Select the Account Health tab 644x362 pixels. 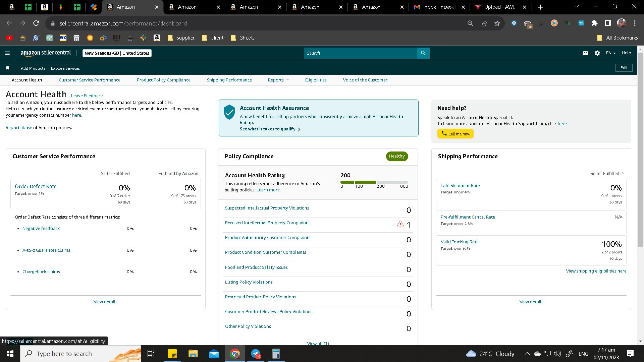pyautogui.click(x=27, y=80)
